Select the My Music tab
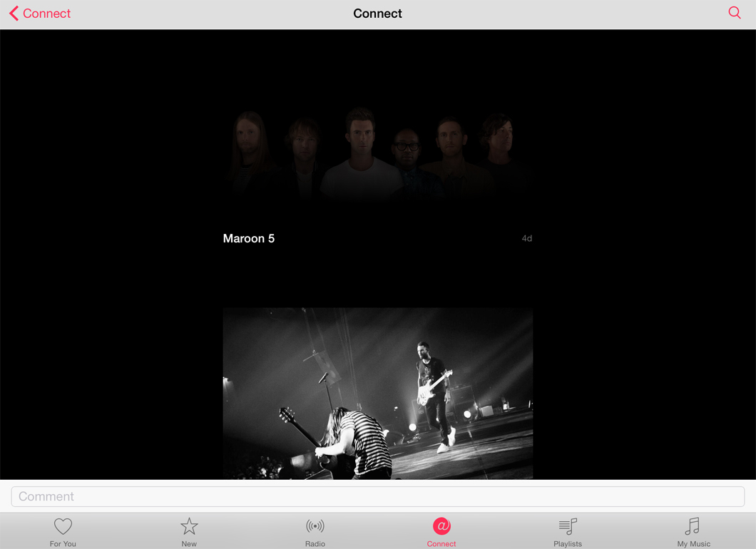 (x=693, y=531)
